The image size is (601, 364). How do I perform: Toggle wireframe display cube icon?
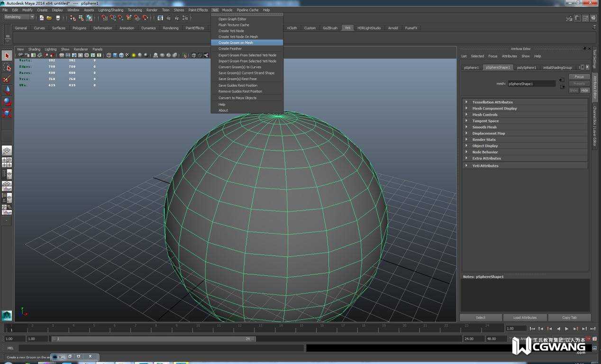point(109,55)
